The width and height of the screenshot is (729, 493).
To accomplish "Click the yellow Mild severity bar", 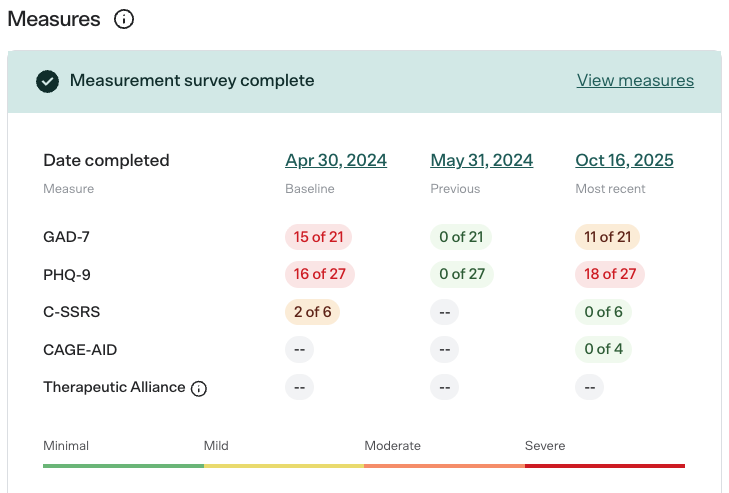I will (284, 465).
